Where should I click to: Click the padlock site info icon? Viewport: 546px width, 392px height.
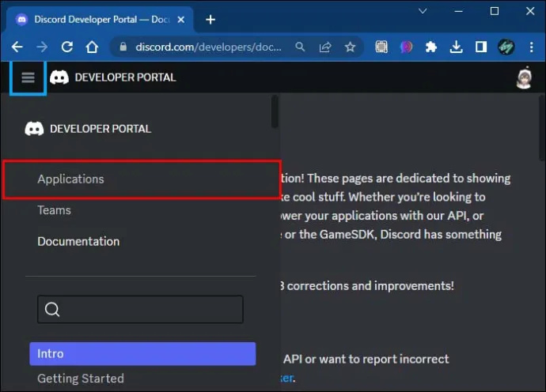[123, 47]
